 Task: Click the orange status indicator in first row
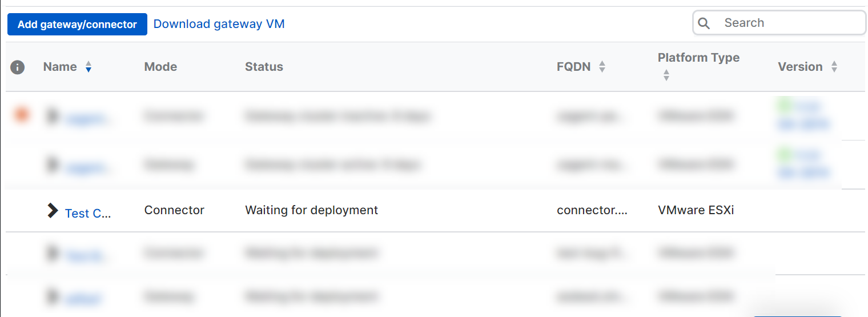coord(21,115)
